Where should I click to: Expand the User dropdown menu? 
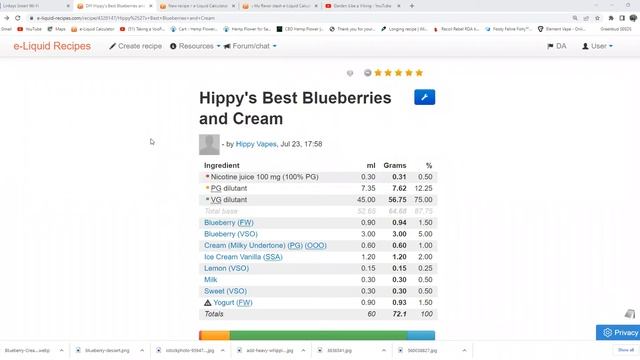(598, 46)
